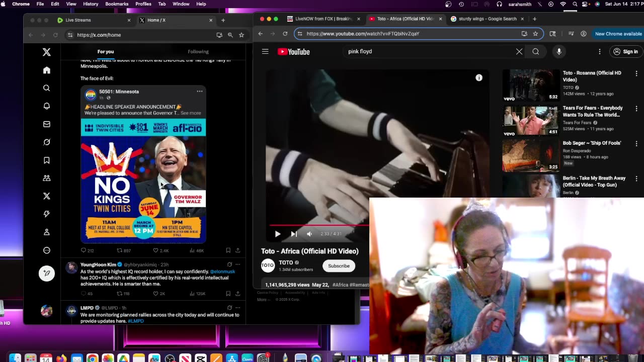The image size is (644, 362).
Task: Open X Home from sidebar
Action: pos(47,70)
